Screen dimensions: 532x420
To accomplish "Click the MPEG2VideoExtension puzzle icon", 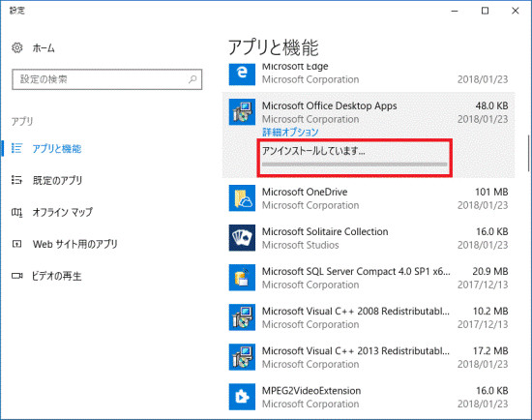I will [242, 397].
